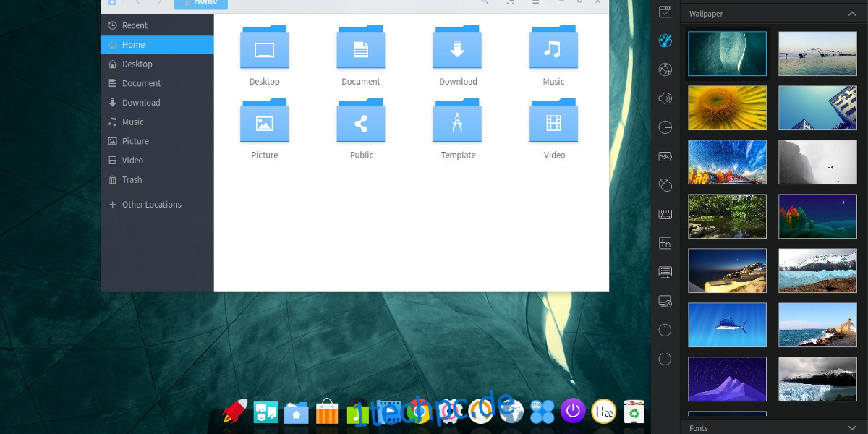Open Other Locations in the sidebar
Image resolution: width=868 pixels, height=434 pixels.
[157, 205]
